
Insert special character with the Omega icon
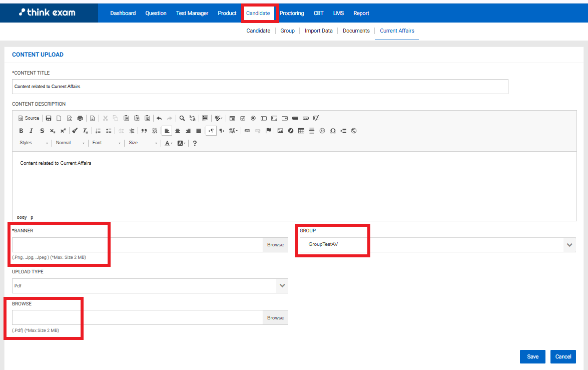coord(333,131)
